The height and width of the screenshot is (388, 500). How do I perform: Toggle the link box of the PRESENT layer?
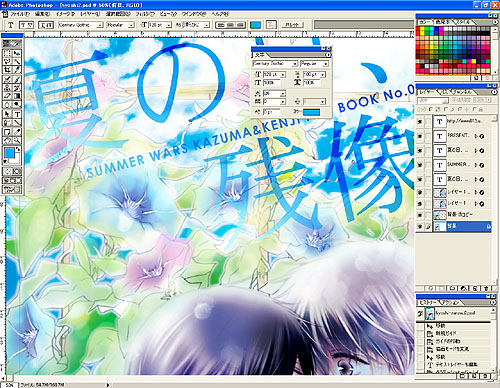pos(428,136)
